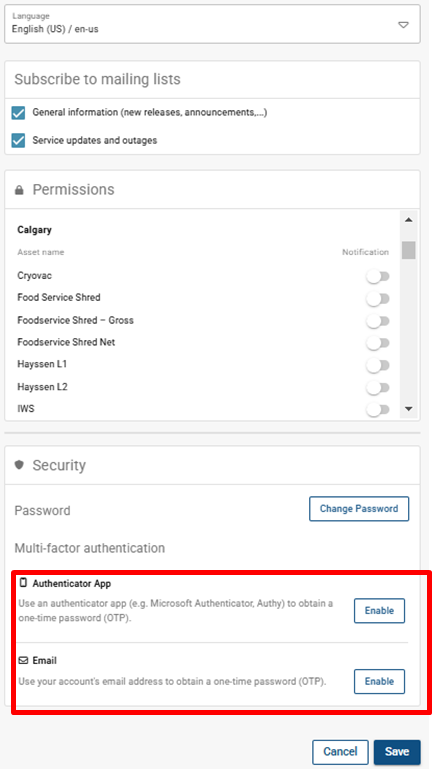Toggle Foodservice Shred Net notification switch

point(378,343)
